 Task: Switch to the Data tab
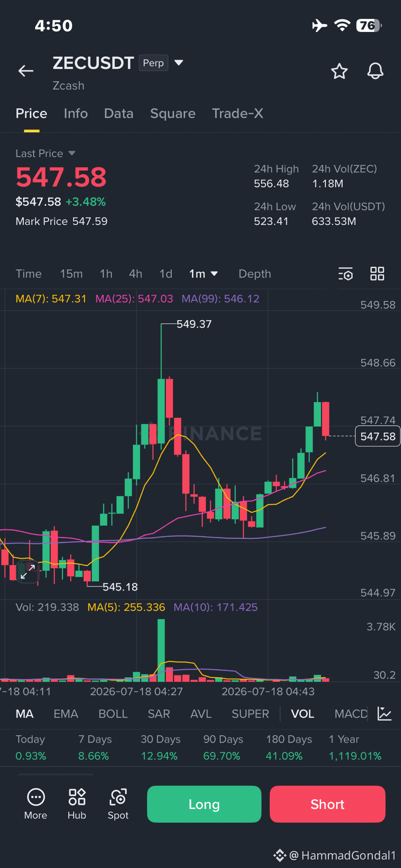pos(119,113)
